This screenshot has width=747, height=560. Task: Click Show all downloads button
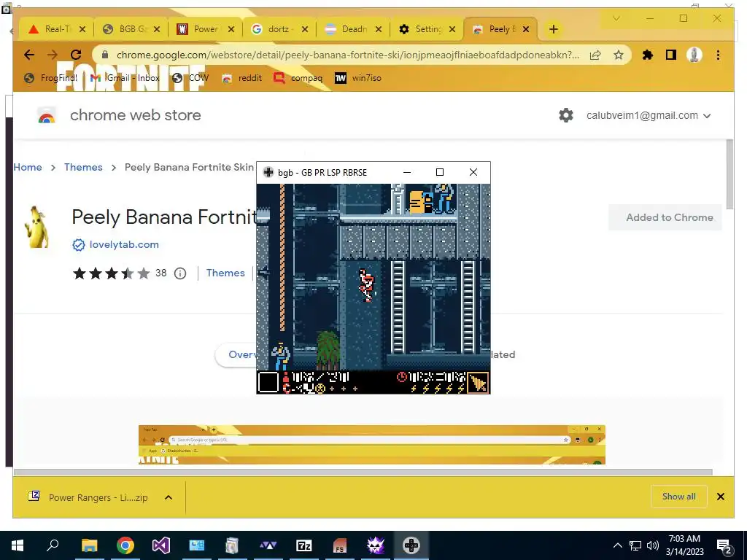click(679, 497)
